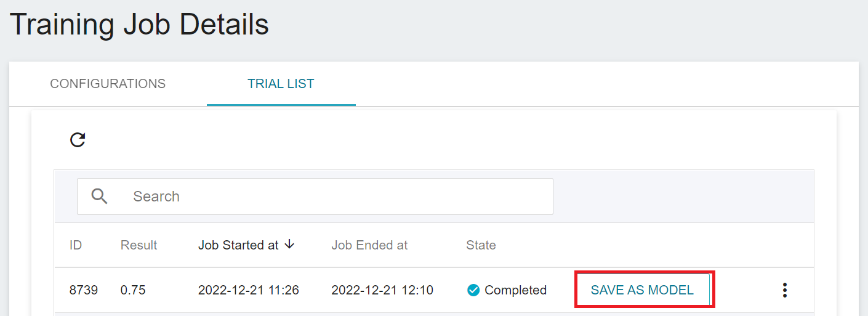Viewport: 868px width, 316px height.
Task: Click the 0.75 result value
Action: coord(133,290)
